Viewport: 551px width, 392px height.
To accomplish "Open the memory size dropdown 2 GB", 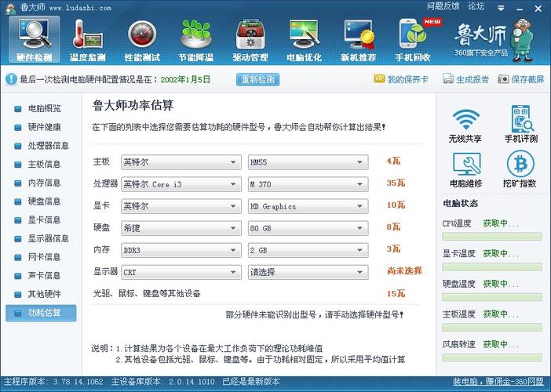I will point(308,250).
